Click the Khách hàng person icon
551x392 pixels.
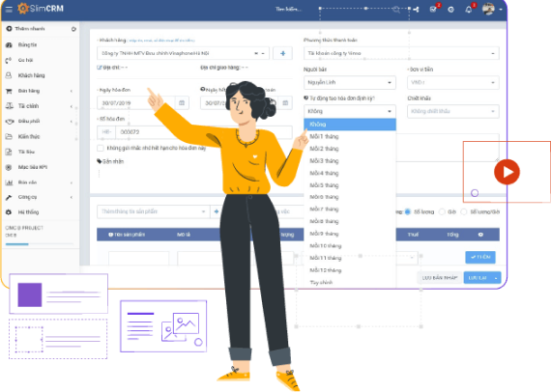(9, 75)
